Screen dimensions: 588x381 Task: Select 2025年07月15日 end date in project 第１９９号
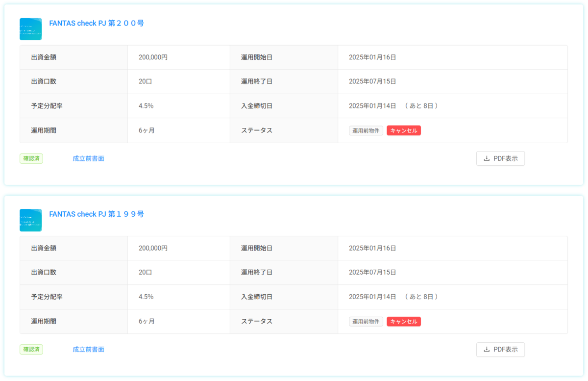coord(372,273)
